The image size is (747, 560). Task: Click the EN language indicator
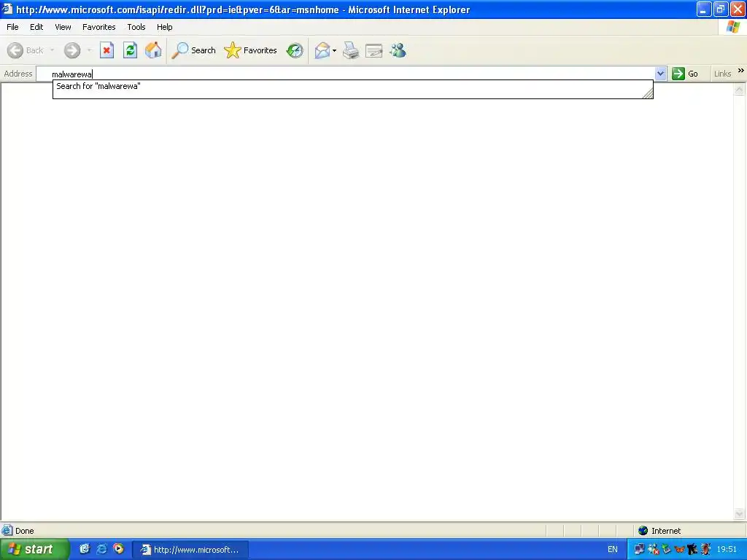[613, 550]
